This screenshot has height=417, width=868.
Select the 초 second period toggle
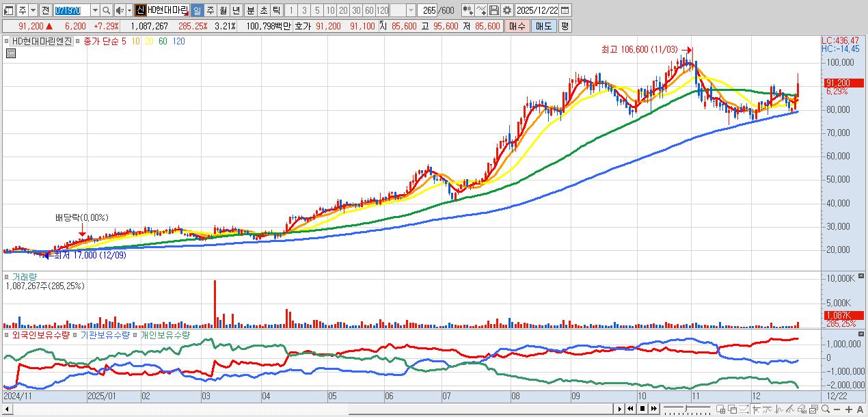(x=264, y=10)
